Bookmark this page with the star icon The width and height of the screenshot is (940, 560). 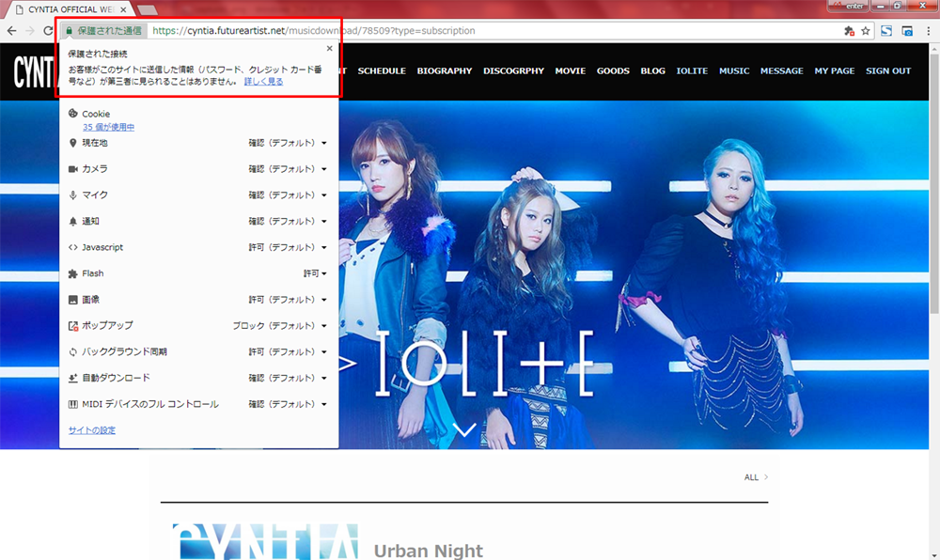pos(865,31)
